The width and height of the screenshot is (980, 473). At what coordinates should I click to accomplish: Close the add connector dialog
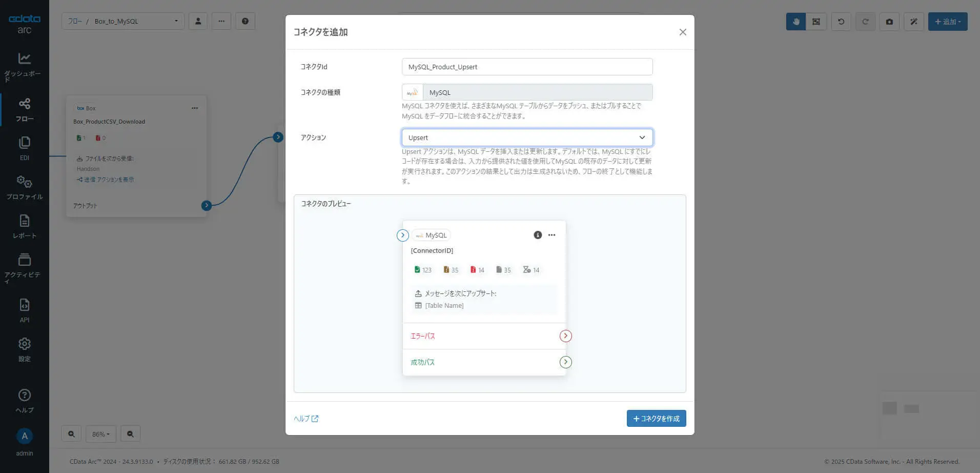(x=683, y=32)
